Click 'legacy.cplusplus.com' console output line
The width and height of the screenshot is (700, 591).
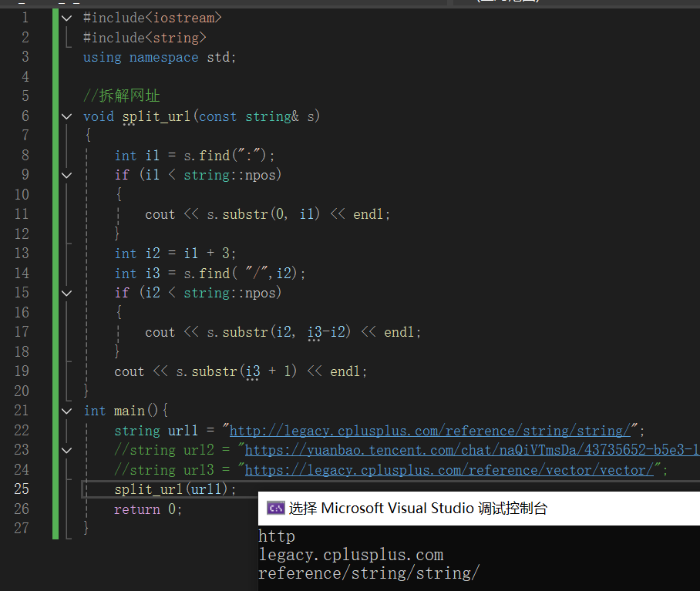351,555
